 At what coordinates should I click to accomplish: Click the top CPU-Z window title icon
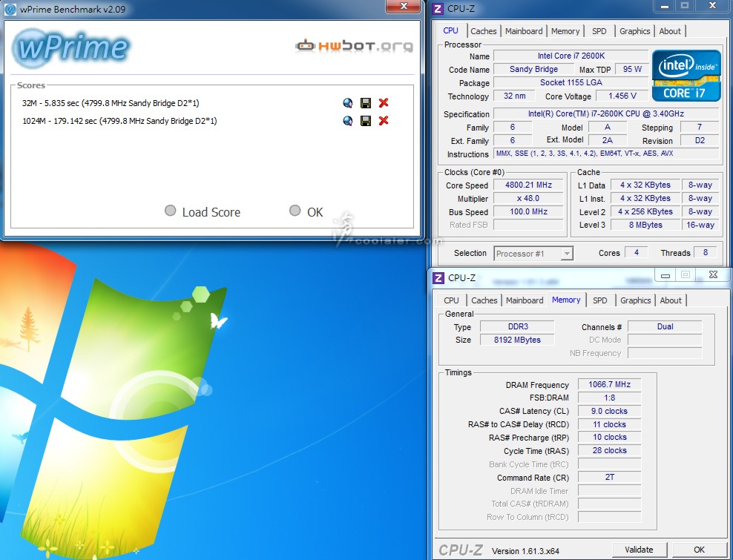438,8
